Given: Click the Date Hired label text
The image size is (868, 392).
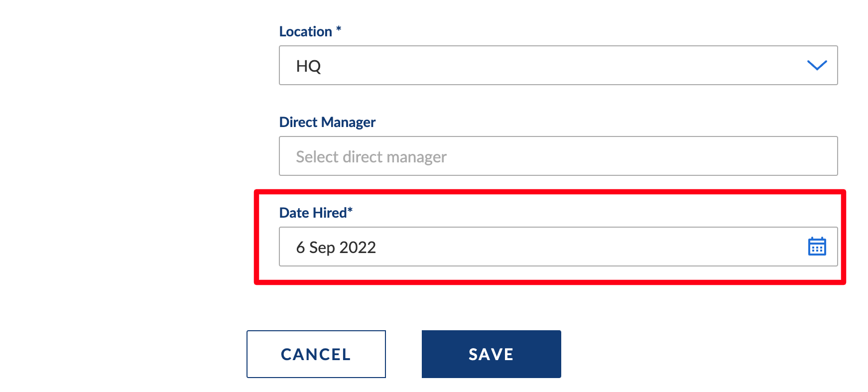Looking at the screenshot, I should [x=313, y=213].
